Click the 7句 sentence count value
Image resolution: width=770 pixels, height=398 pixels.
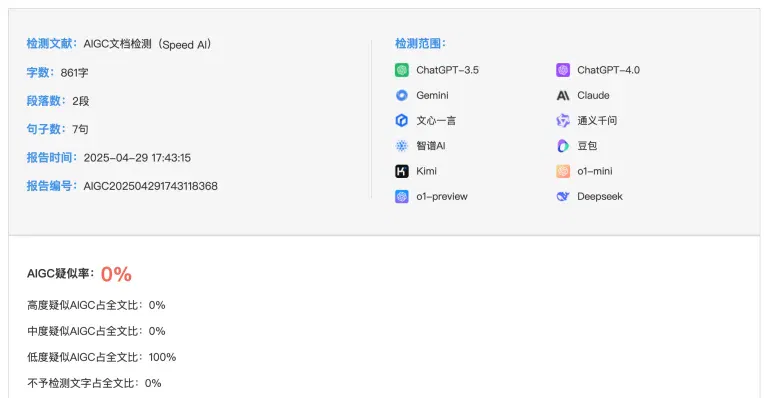click(80, 129)
